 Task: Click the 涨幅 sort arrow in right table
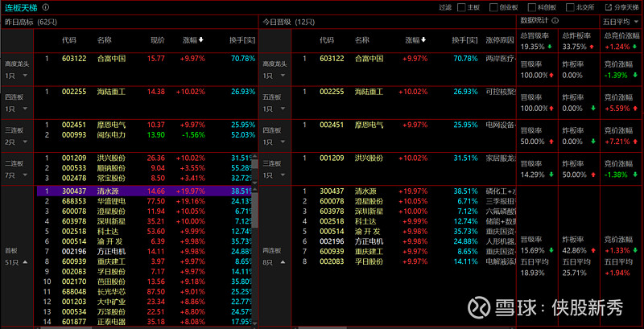point(423,39)
